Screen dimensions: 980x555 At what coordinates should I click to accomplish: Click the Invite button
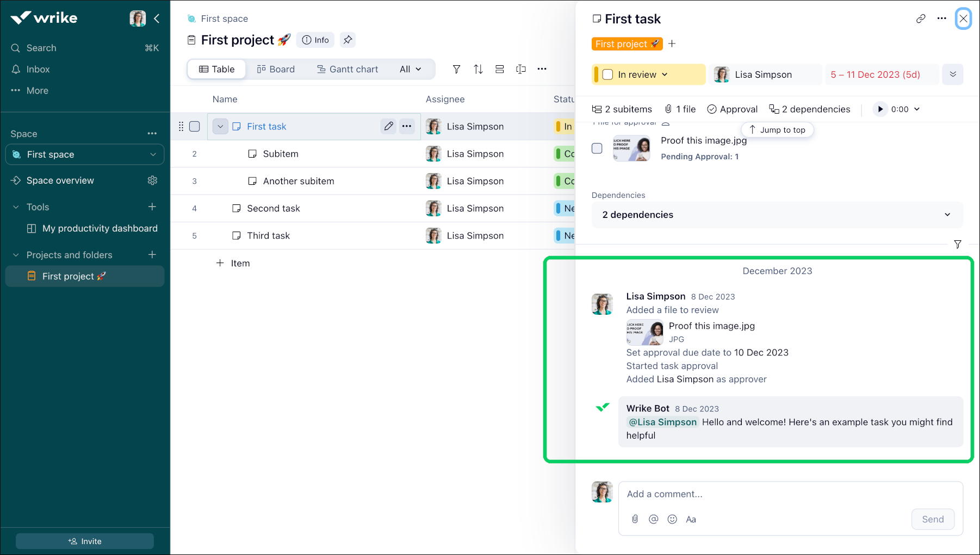[x=85, y=541]
